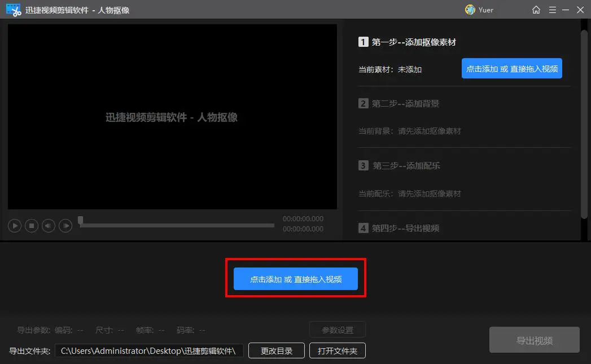This screenshot has width=591, height=364.
Task: Click the step 3 number icon
Action: (363, 165)
